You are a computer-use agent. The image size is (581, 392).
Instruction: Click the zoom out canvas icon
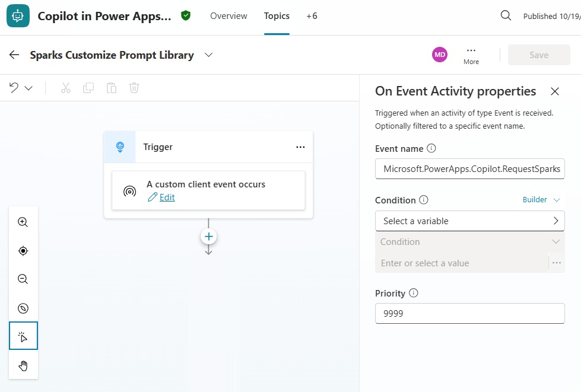pyautogui.click(x=23, y=279)
